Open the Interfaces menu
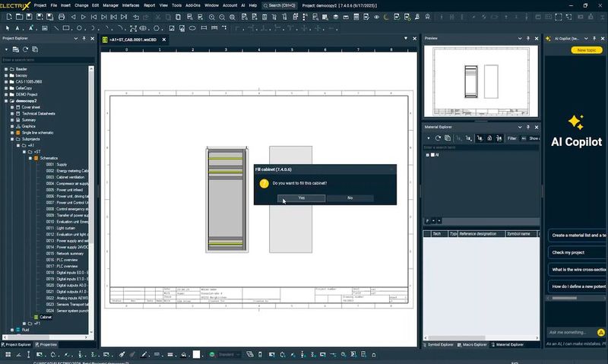The width and height of the screenshot is (608, 364). (131, 5)
